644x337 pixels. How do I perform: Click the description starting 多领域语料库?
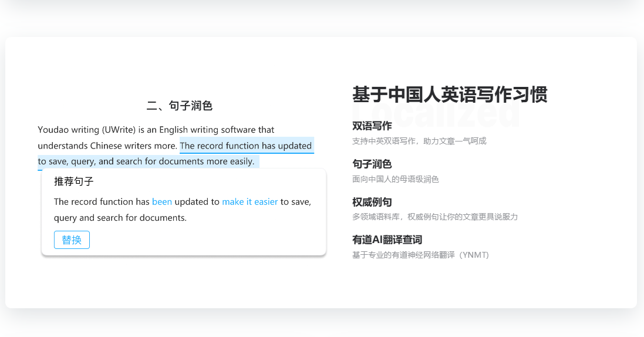click(x=435, y=217)
